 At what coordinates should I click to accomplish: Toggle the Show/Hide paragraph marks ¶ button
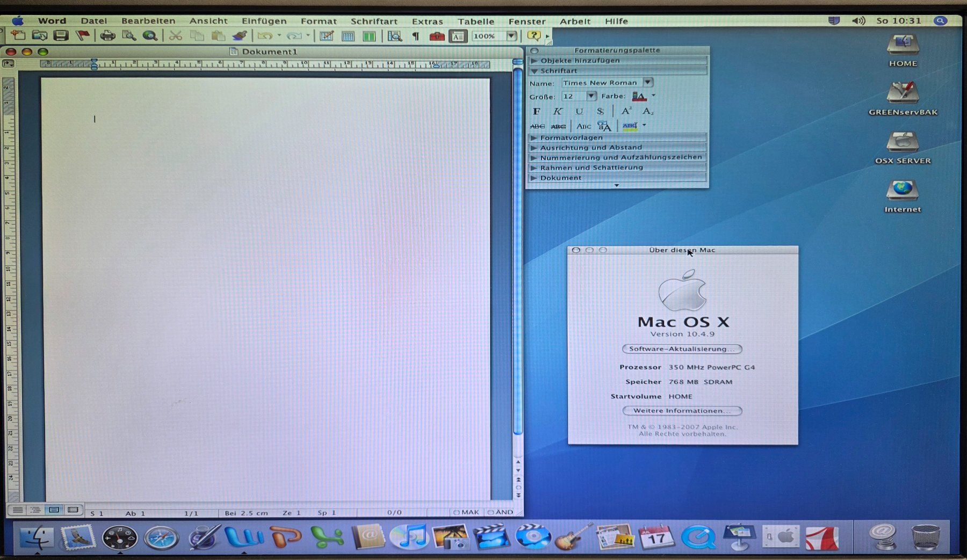click(415, 36)
